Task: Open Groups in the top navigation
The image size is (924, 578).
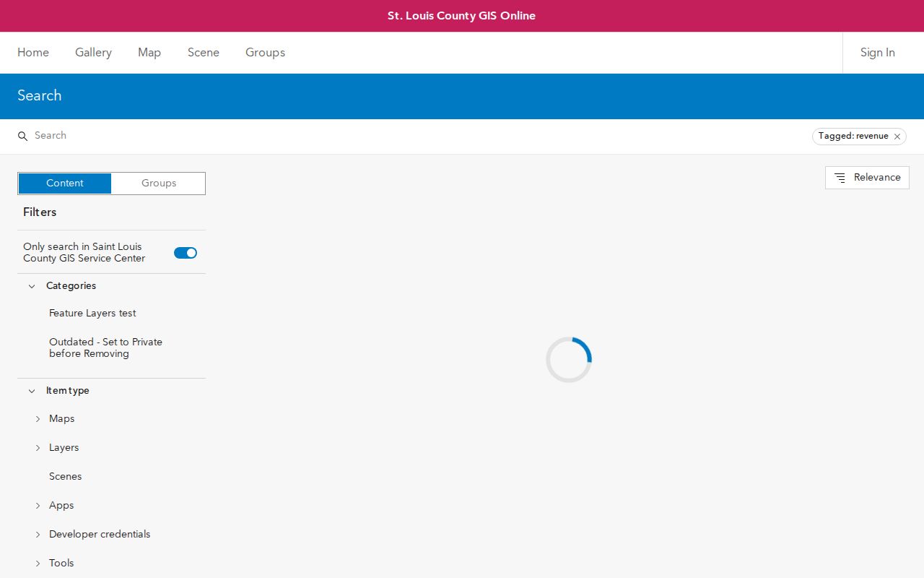Action: coord(265,53)
